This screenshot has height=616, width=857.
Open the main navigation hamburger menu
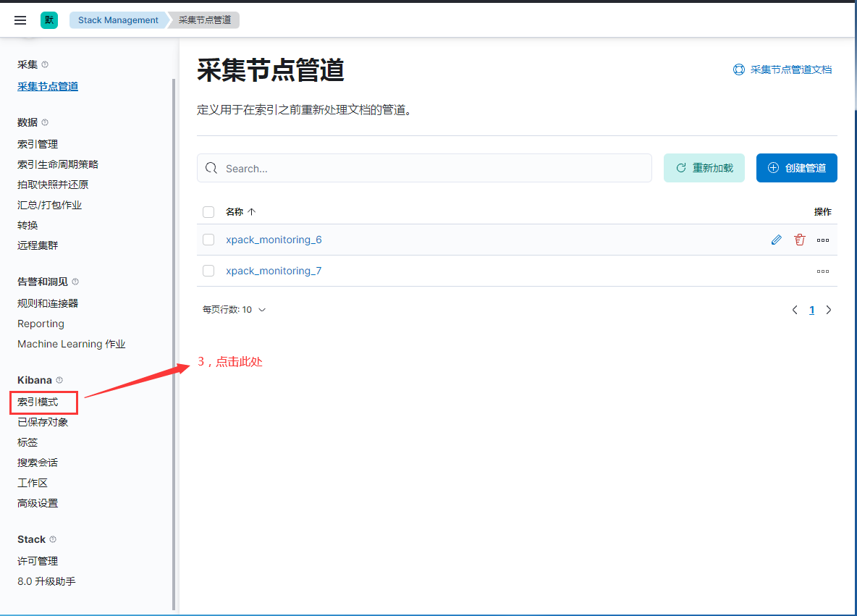pyautogui.click(x=20, y=20)
